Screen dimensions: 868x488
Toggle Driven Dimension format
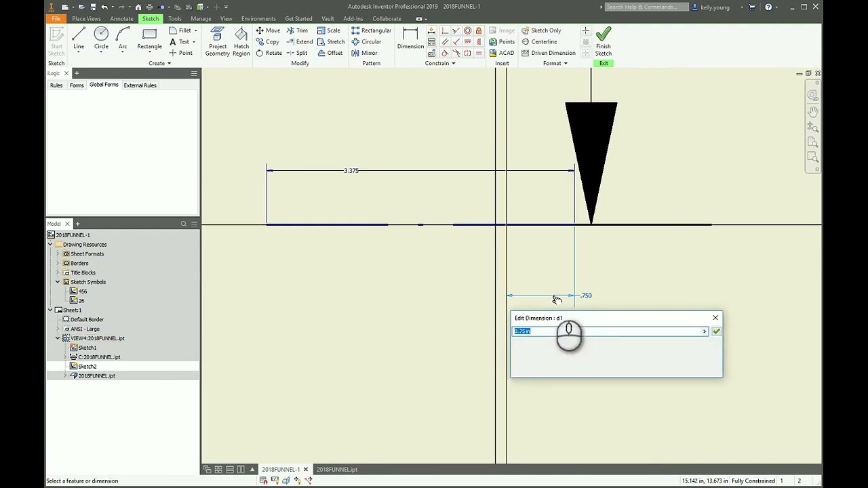point(549,53)
